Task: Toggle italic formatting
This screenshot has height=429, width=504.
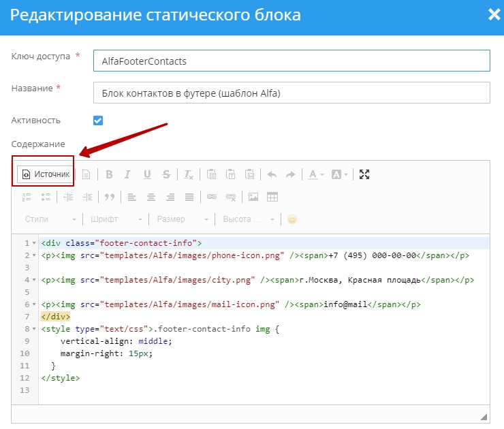Action: tap(127, 174)
